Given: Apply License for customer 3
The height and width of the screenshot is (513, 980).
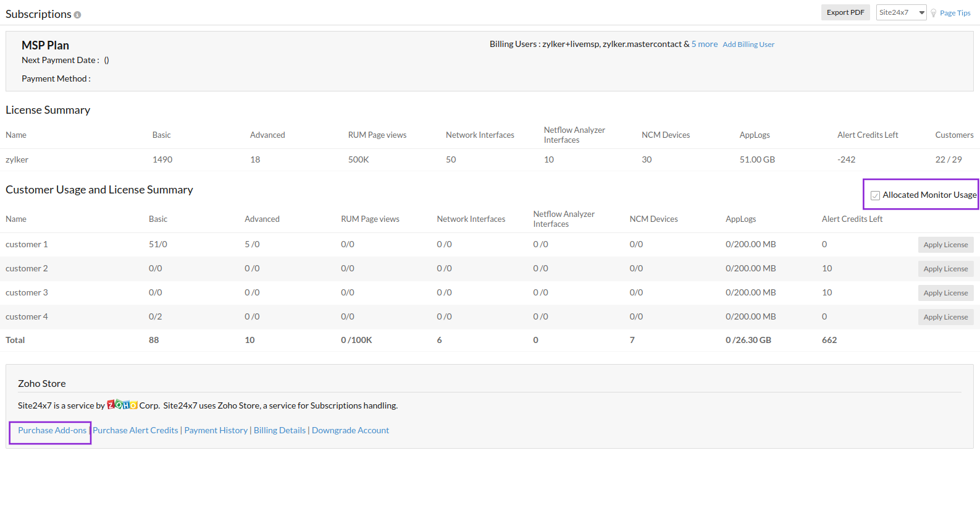Looking at the screenshot, I should 945,293.
